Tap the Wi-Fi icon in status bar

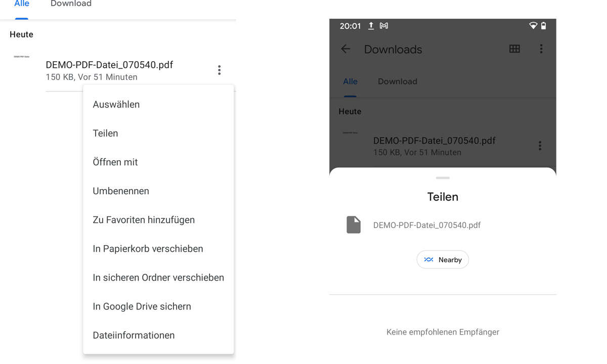click(533, 26)
